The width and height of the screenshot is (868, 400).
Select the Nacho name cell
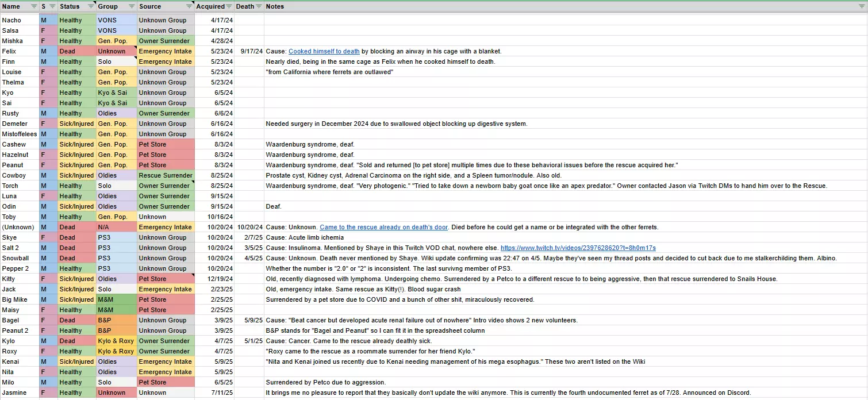19,20
